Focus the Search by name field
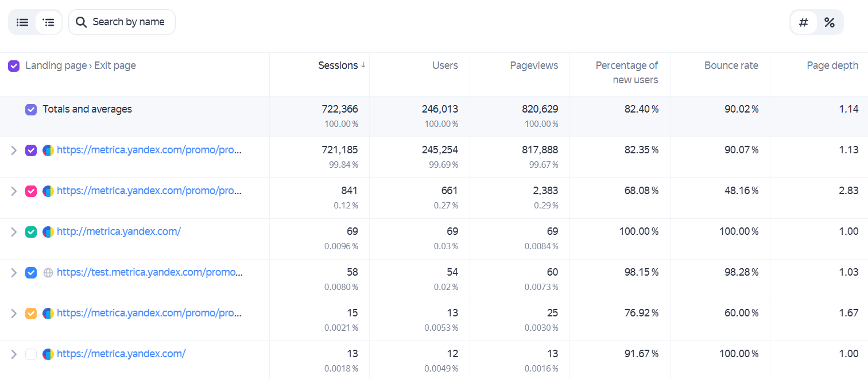 (122, 22)
